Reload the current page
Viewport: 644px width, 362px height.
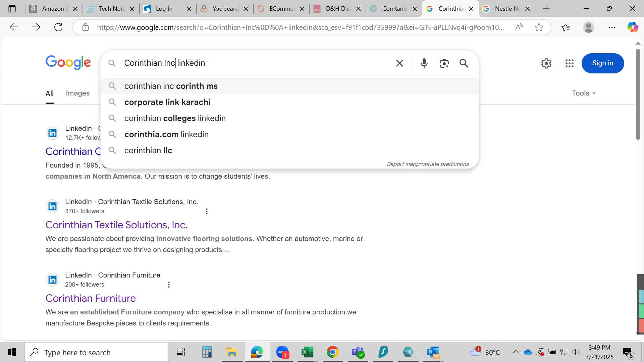[58, 27]
